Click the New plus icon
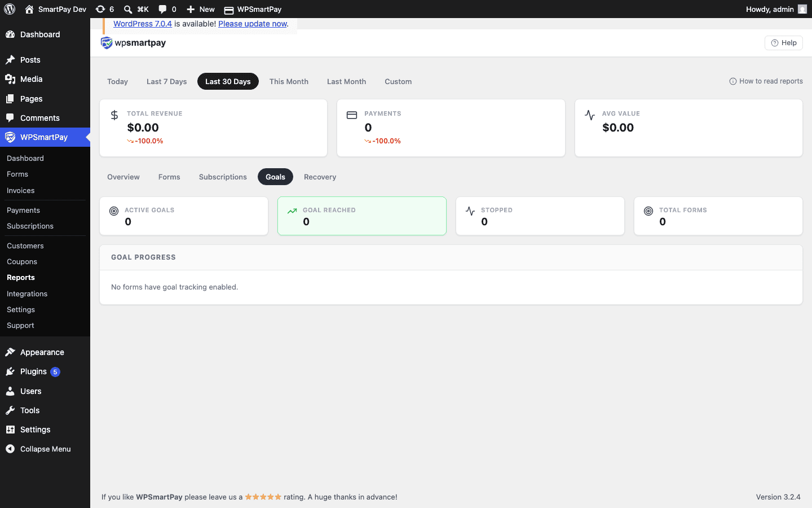The height and width of the screenshot is (508, 812). [x=191, y=9]
